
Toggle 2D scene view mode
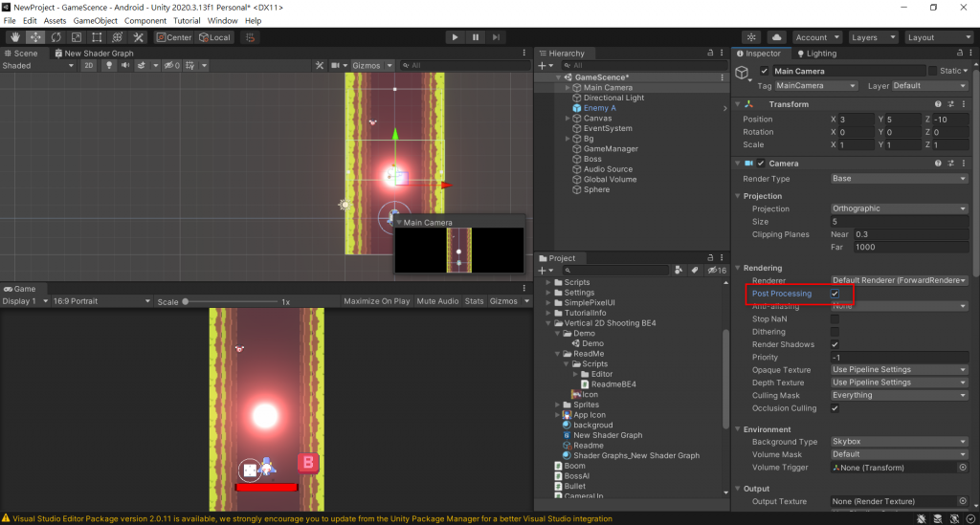[89, 66]
